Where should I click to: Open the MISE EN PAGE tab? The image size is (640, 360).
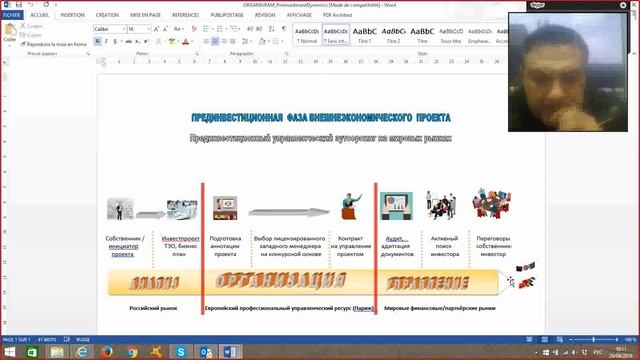coord(145,15)
